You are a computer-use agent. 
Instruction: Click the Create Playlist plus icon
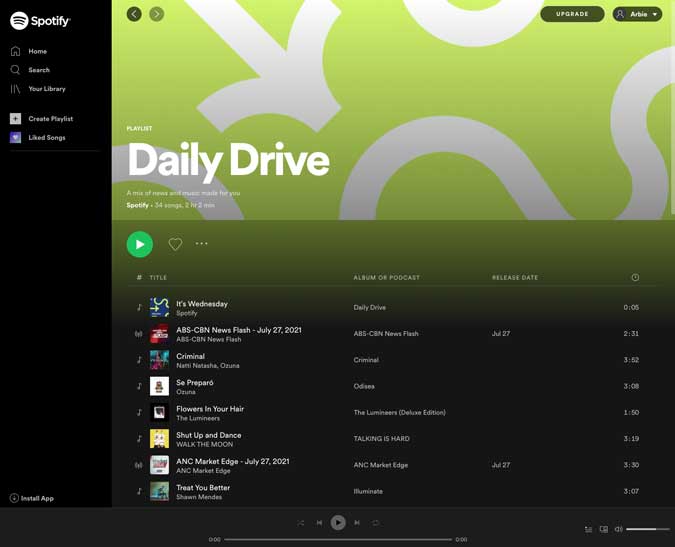(15, 118)
